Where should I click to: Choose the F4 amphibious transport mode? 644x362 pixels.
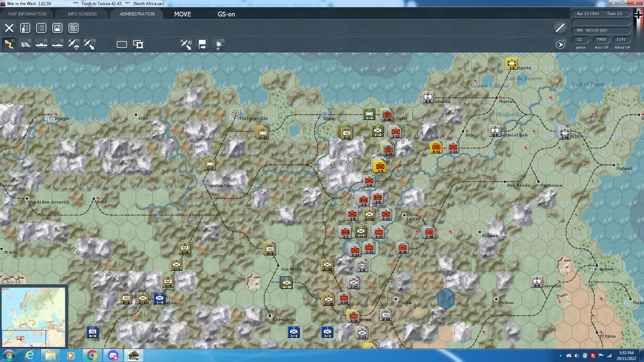57,44
